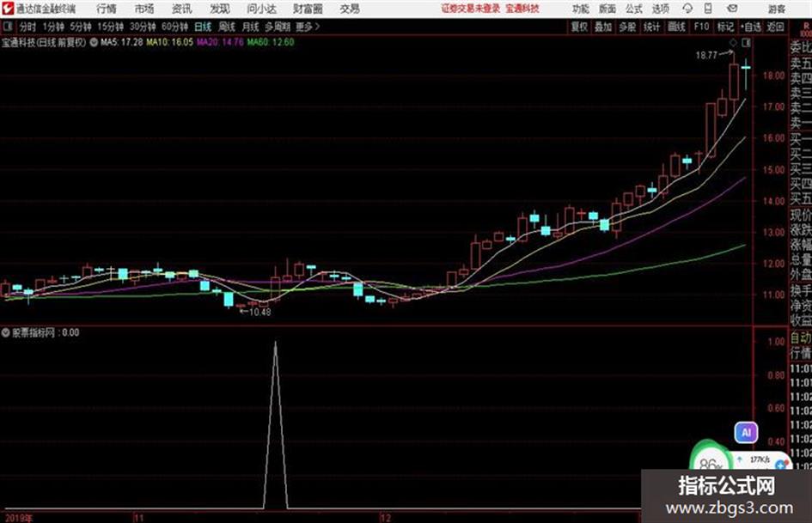Toggle the left panel layout icon
The image size is (812, 523).
point(7,27)
